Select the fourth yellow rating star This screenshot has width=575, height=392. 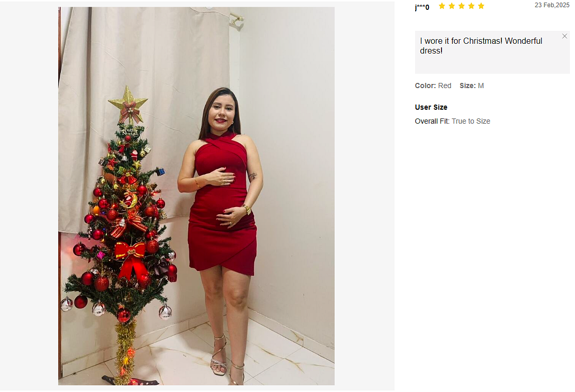click(x=471, y=6)
